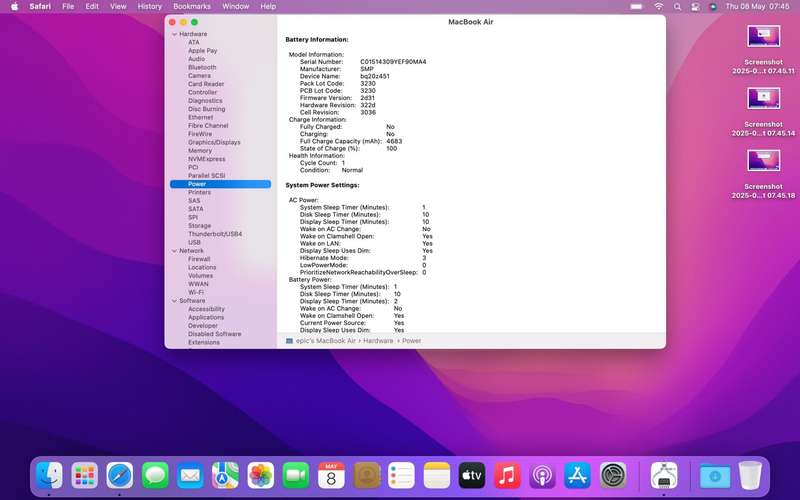Open the Edit menu

coord(92,7)
